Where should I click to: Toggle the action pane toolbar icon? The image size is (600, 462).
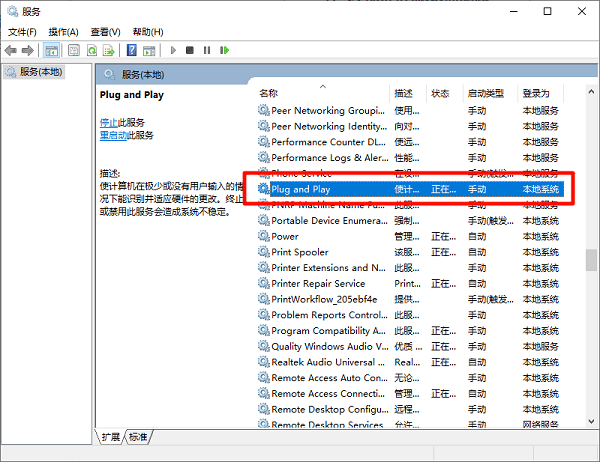(149, 50)
